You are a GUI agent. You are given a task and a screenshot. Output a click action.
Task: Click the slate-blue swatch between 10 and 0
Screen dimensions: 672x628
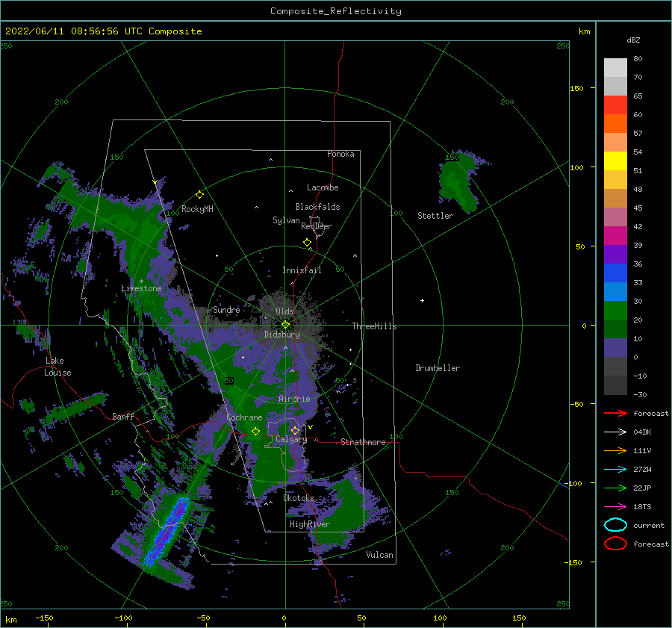(x=615, y=348)
